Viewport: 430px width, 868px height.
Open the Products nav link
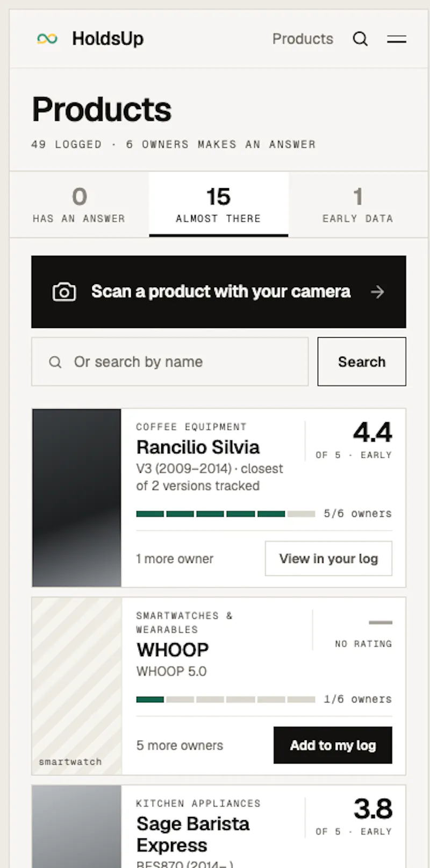[x=303, y=39]
